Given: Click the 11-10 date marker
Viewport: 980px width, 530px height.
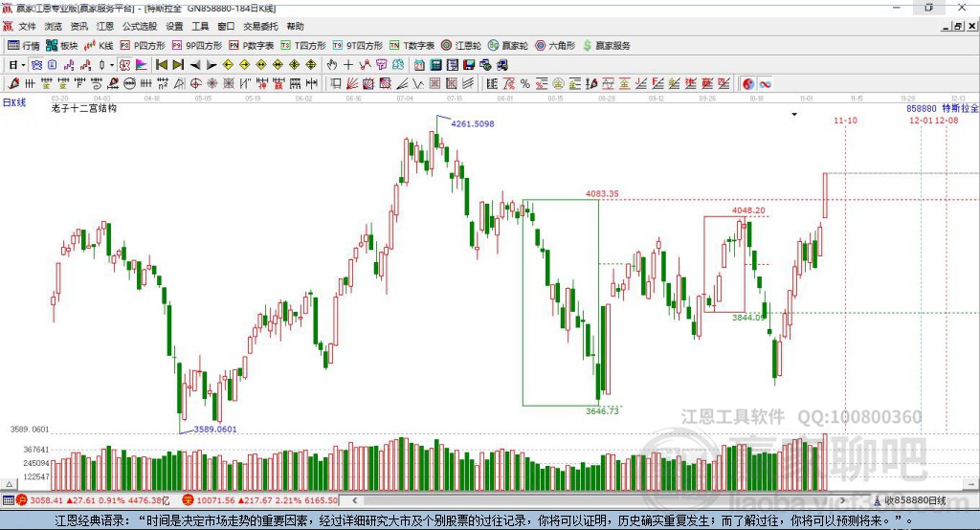Looking at the screenshot, I should click(x=845, y=120).
